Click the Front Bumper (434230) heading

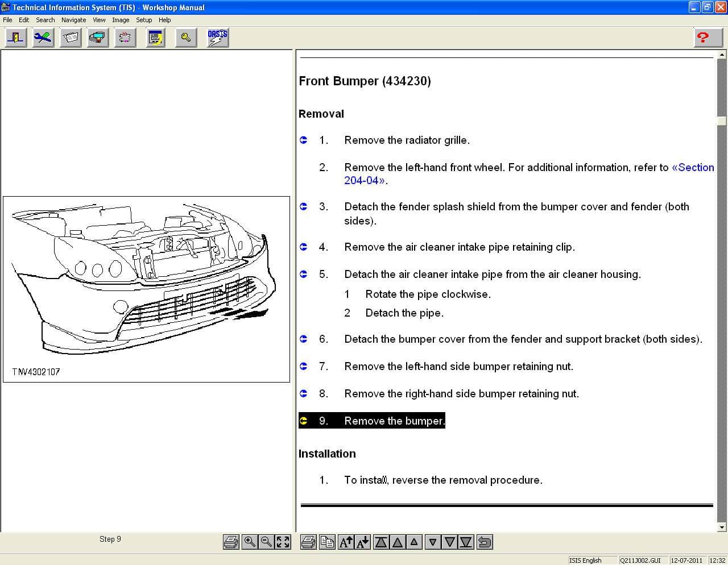click(365, 81)
